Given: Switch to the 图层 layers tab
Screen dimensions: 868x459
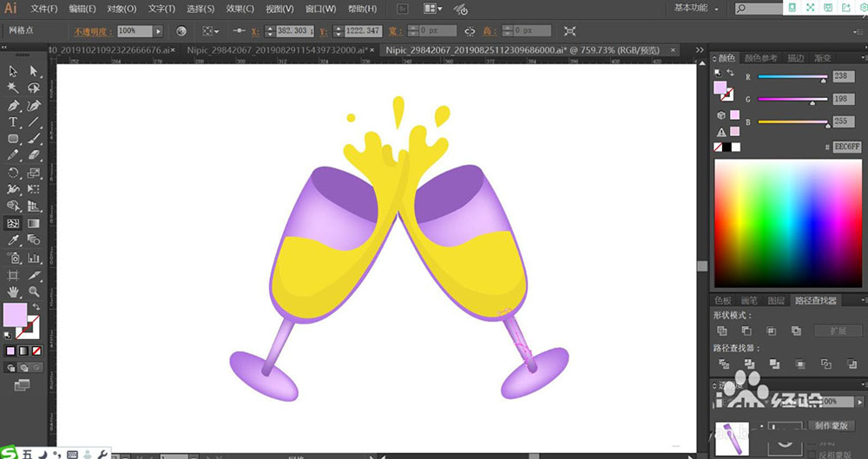Looking at the screenshot, I should 777,300.
